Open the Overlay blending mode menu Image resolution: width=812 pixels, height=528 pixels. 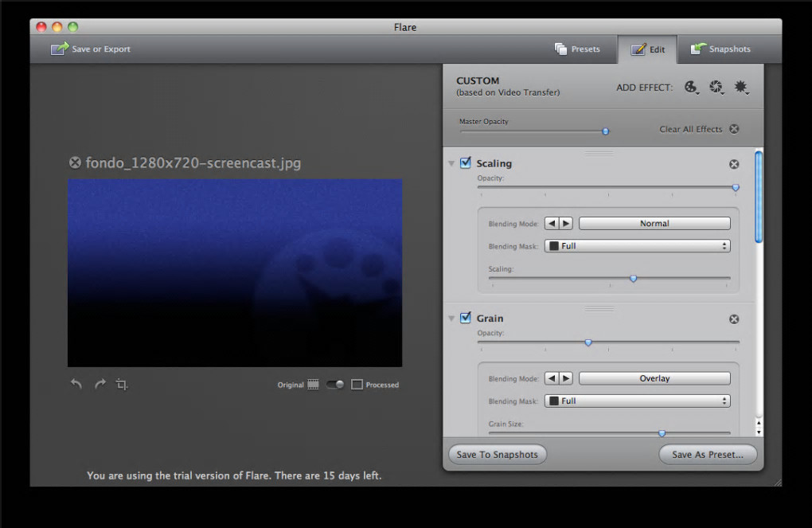[x=654, y=378]
